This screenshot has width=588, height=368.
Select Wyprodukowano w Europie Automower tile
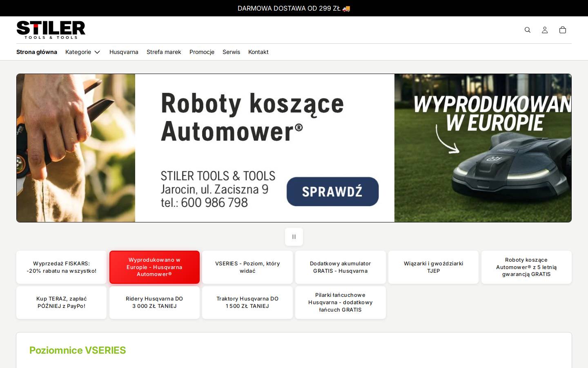click(154, 267)
